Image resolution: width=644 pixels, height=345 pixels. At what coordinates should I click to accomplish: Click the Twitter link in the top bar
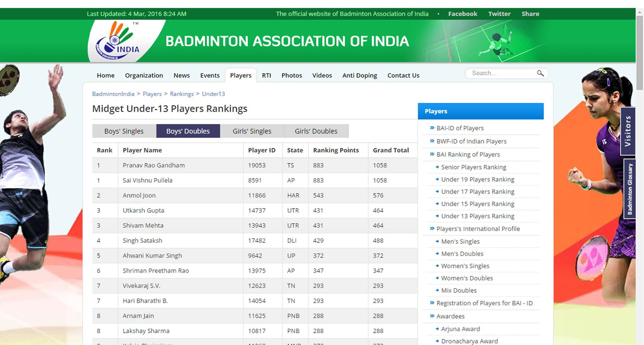pyautogui.click(x=499, y=14)
